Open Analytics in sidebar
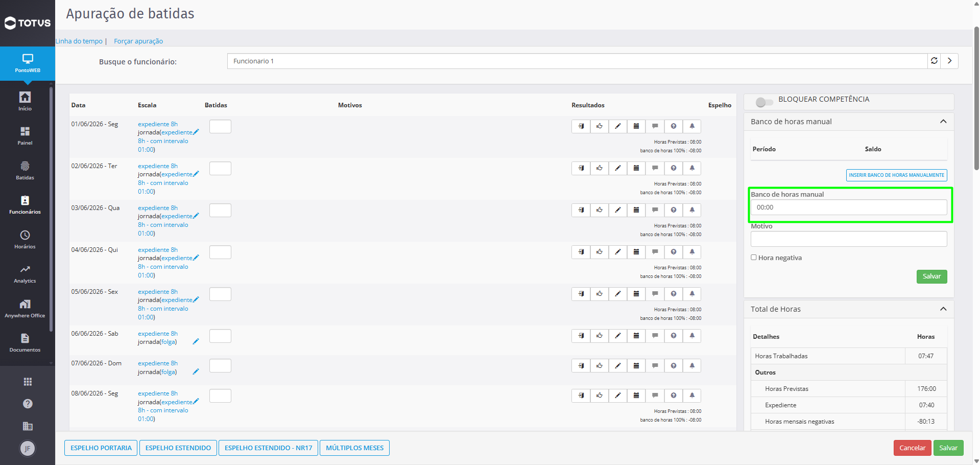The height and width of the screenshot is (465, 980). coord(25,273)
